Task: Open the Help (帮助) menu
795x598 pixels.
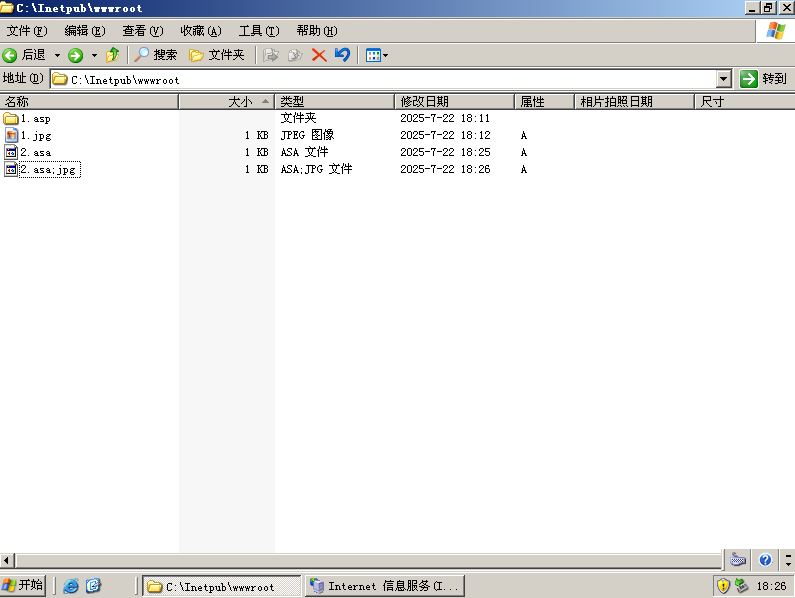Action: [317, 31]
